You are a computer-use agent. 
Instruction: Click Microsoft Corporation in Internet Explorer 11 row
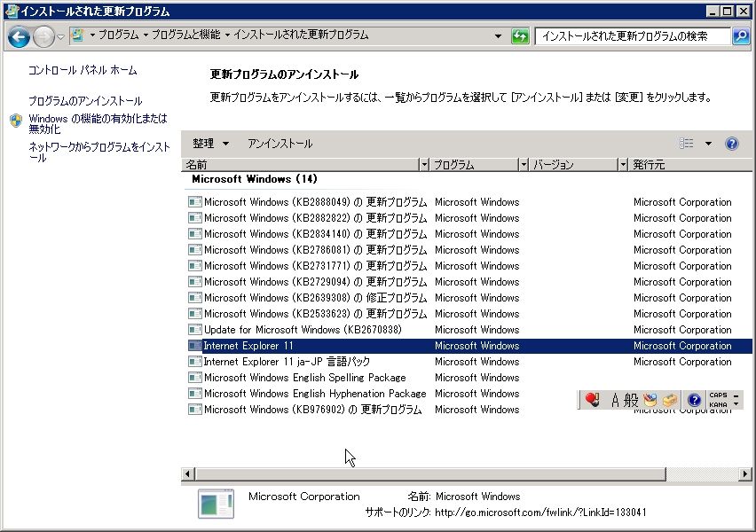tap(682, 346)
